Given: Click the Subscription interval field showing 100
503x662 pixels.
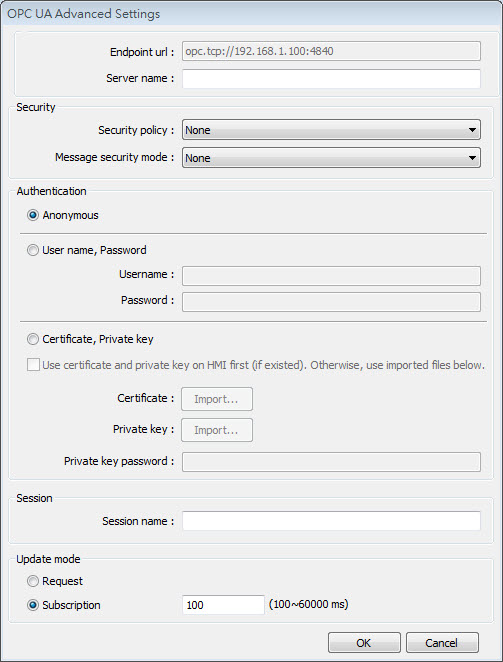Looking at the screenshot, I should [x=223, y=605].
